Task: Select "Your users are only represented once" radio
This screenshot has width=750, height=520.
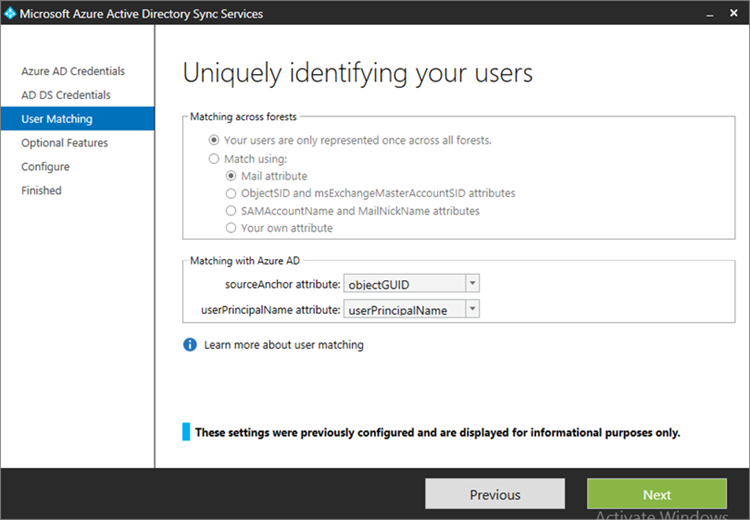Action: pyautogui.click(x=214, y=140)
